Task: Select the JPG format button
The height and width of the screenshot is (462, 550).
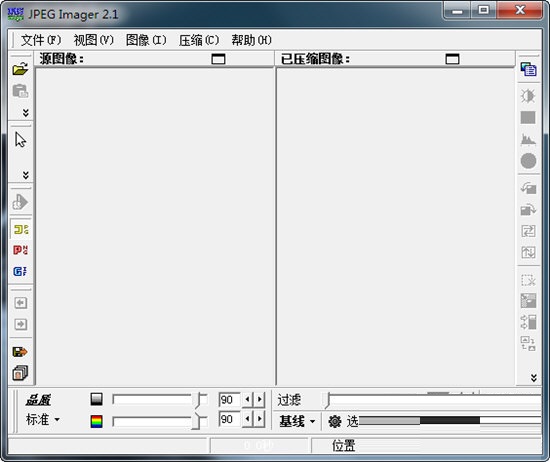Action: (x=21, y=230)
